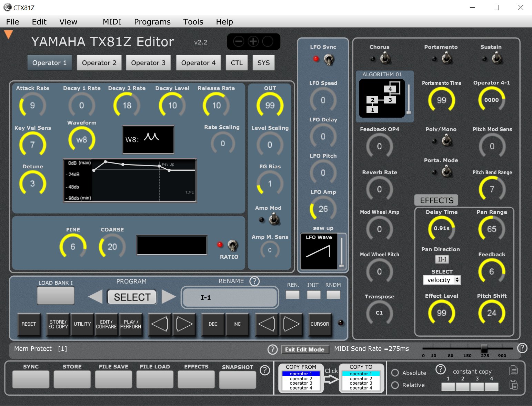
Task: Click the ALGORITHM 01 vertical slider
Action: [409, 99]
